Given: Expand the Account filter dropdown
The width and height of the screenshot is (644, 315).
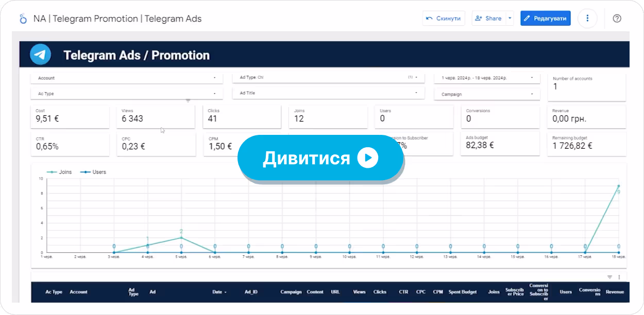Looking at the screenshot, I should click(127, 78).
